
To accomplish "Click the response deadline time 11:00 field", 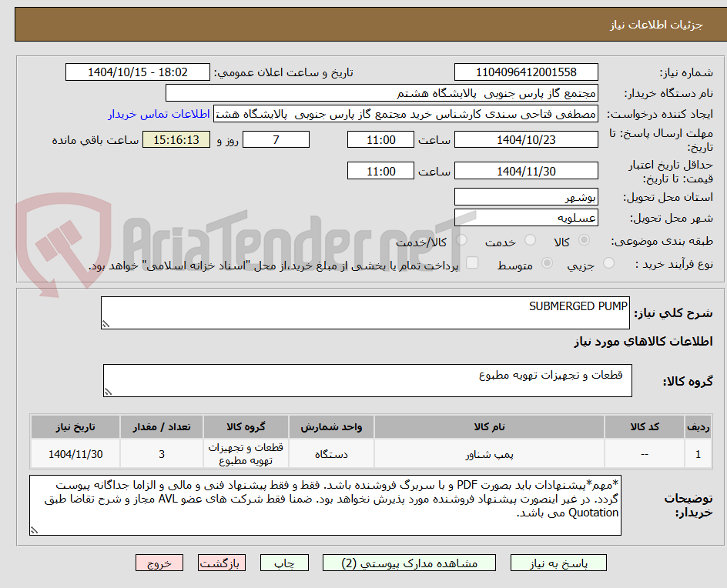I will (x=380, y=139).
